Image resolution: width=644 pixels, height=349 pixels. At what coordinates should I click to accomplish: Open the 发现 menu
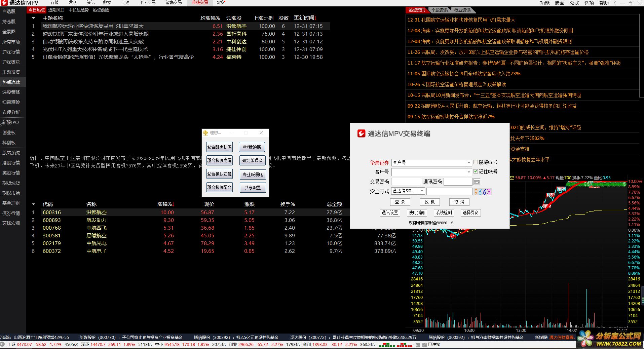[73, 3]
